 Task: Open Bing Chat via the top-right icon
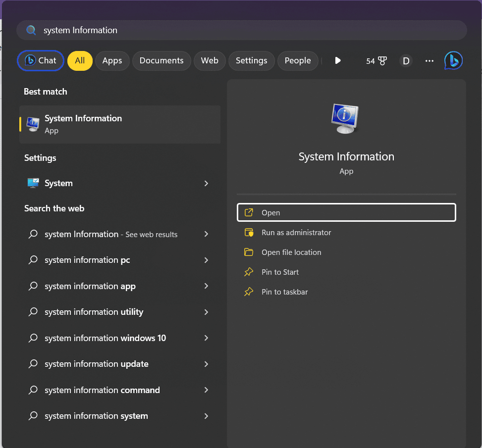pos(453,60)
